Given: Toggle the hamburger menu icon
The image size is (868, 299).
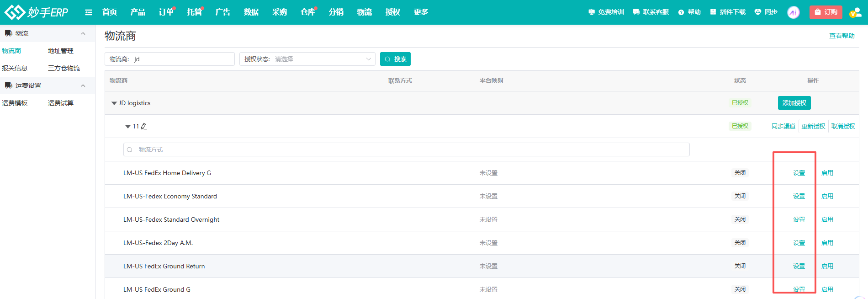Looking at the screenshot, I should point(89,12).
